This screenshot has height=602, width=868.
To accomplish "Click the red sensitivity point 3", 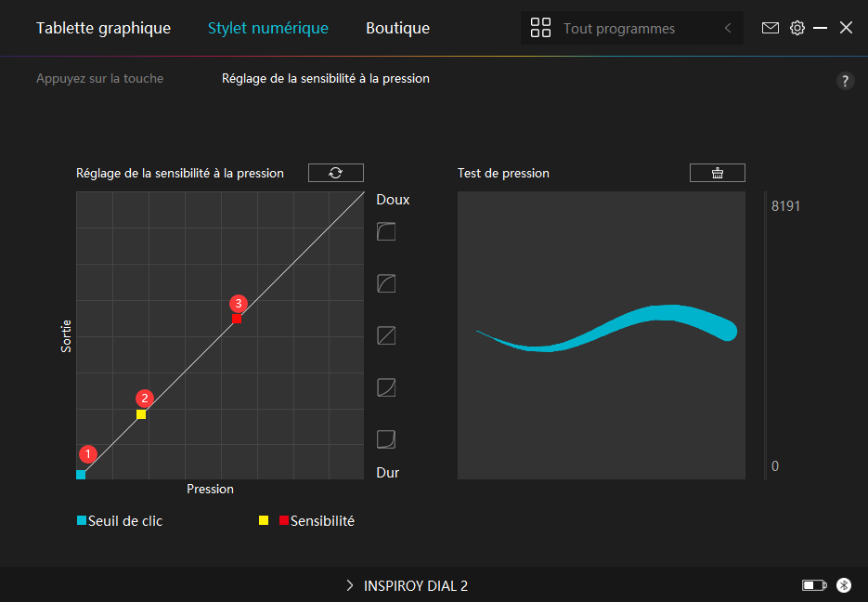I will [237, 319].
